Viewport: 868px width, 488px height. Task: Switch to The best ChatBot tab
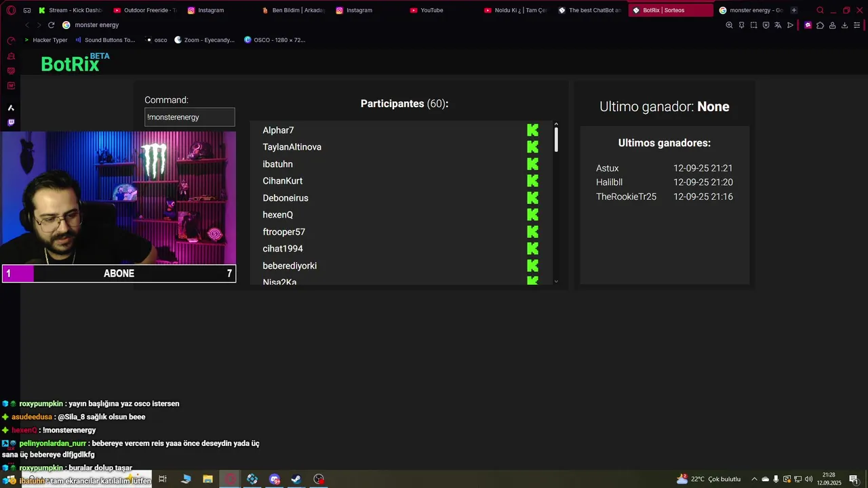coord(589,10)
